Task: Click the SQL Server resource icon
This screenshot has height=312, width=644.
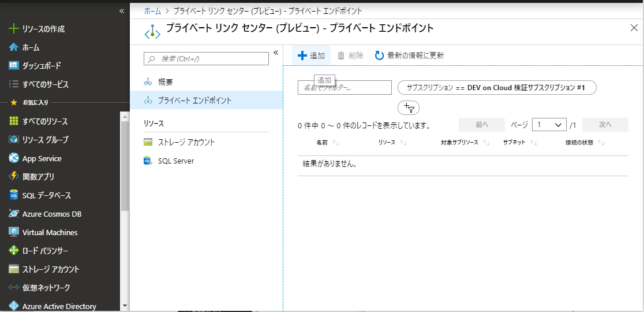Action: click(x=148, y=161)
